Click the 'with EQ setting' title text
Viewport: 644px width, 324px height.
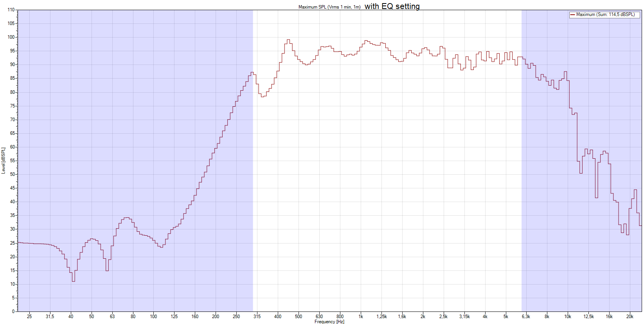pyautogui.click(x=392, y=6)
